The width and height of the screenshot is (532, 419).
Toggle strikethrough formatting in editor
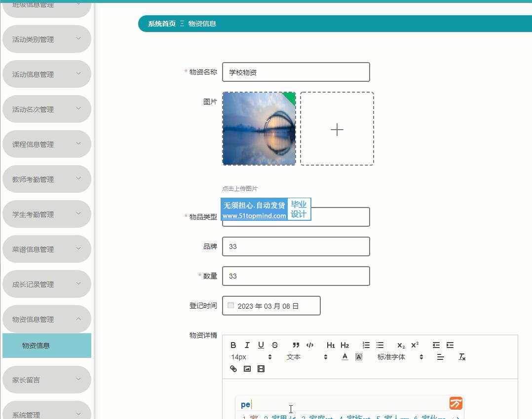[275, 345]
